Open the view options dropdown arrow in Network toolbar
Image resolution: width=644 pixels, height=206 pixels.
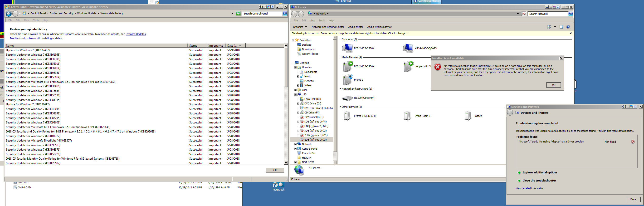(555, 27)
